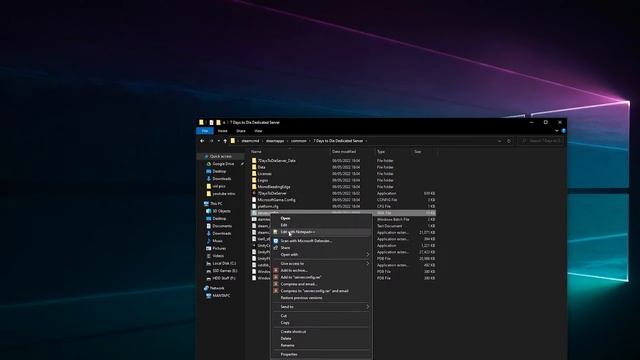The height and width of the screenshot is (360, 640).
Task: Select the 7DaysToDieServer application icon
Action: coord(254,193)
